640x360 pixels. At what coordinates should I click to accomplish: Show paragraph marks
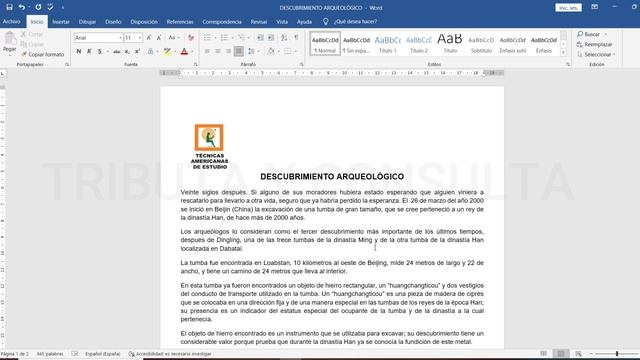click(x=296, y=38)
